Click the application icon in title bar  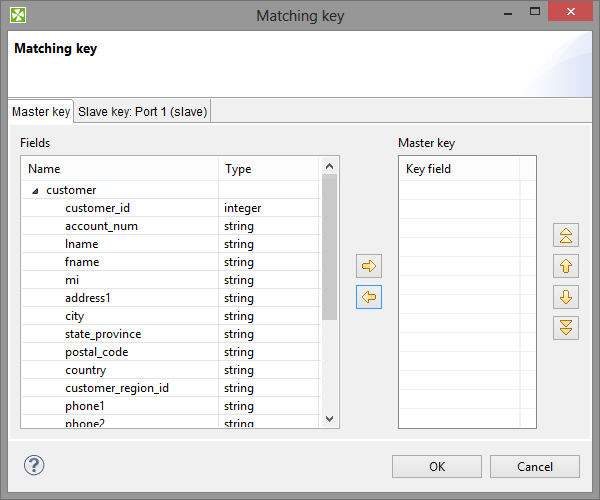19,15
